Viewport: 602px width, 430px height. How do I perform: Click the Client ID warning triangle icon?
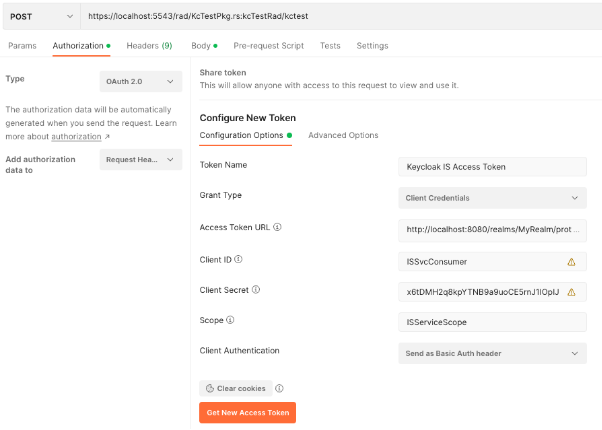coord(571,262)
